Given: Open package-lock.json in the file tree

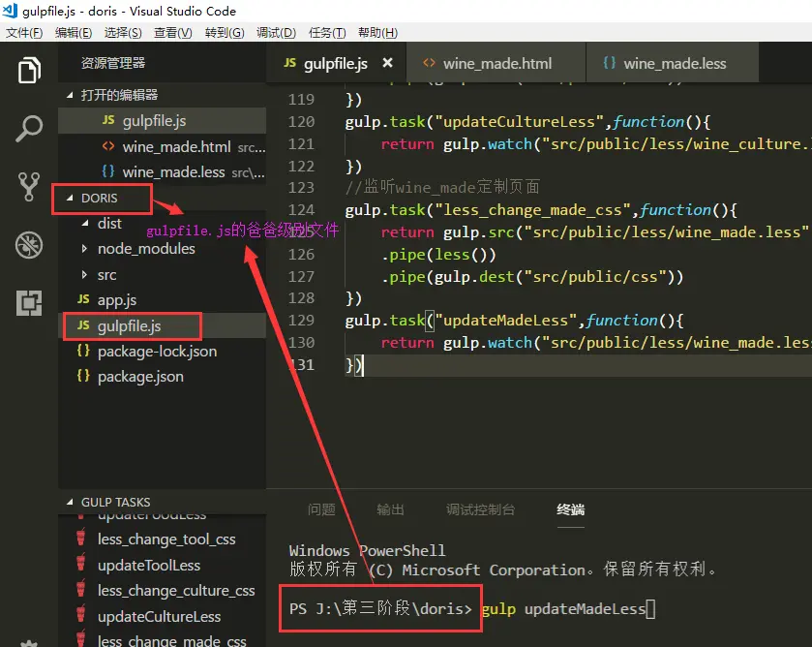Looking at the screenshot, I should point(162,351).
